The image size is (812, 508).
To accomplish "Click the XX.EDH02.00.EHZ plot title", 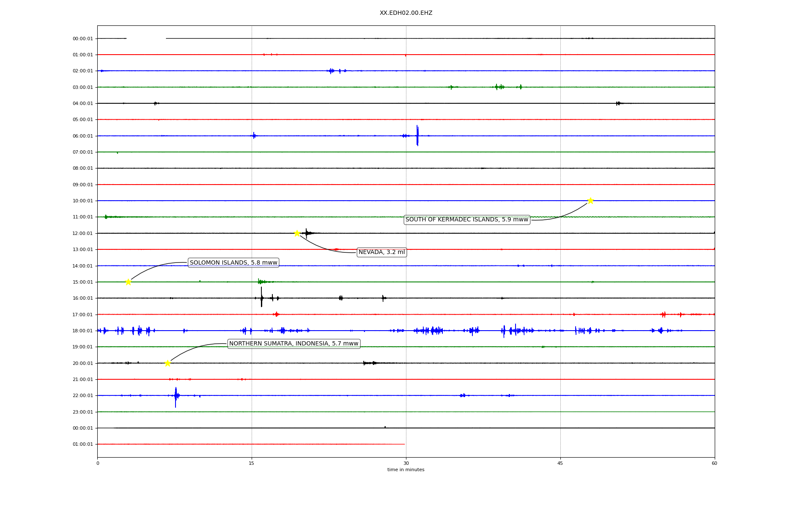I will coord(406,13).
